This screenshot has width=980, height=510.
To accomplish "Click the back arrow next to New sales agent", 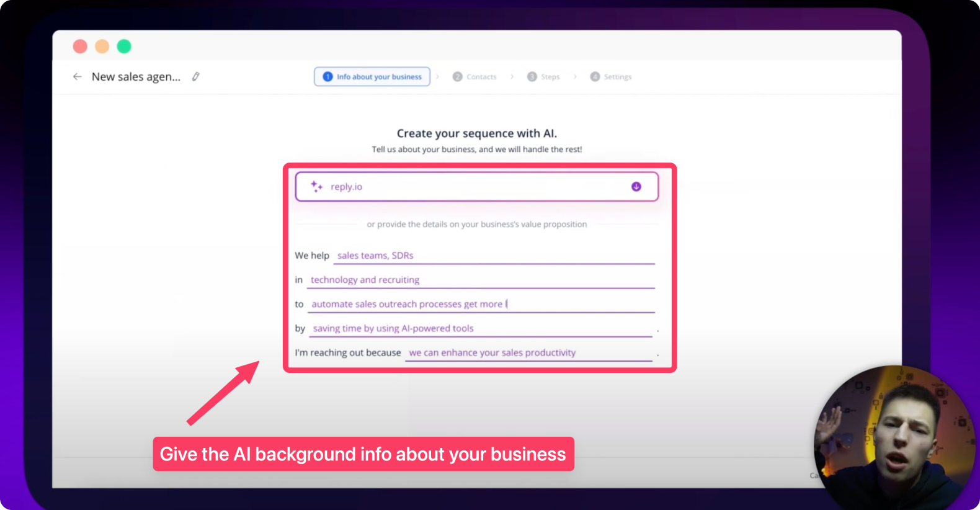I will [x=77, y=77].
